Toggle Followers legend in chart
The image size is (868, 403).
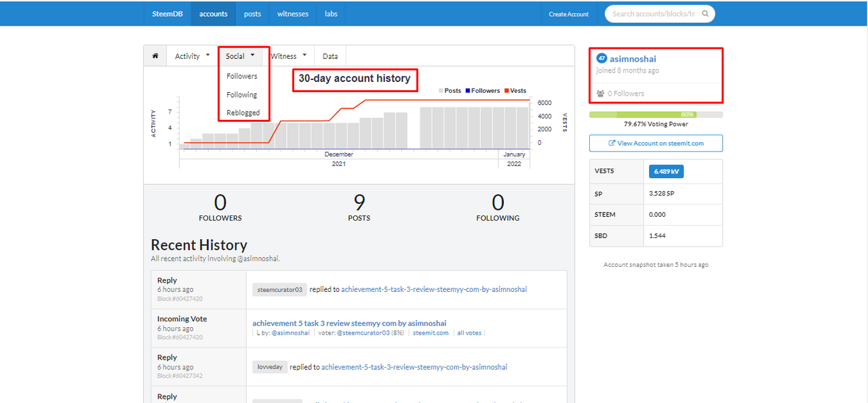coord(483,91)
